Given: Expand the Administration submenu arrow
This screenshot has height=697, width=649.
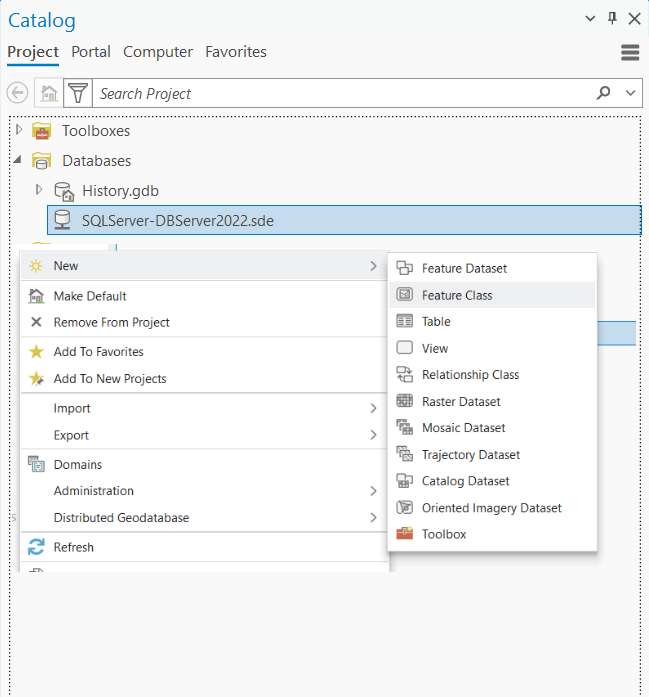Looking at the screenshot, I should (373, 491).
